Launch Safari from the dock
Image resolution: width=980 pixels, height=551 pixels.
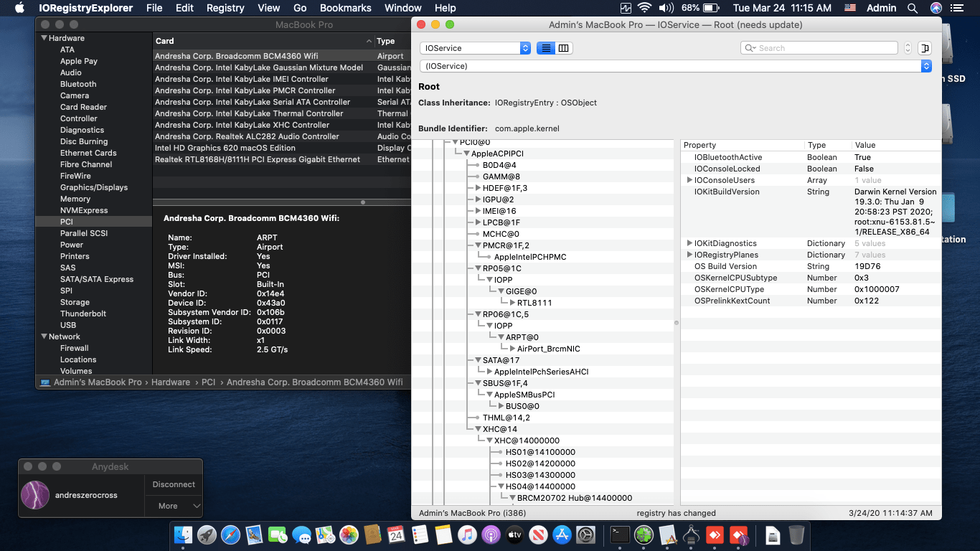tap(230, 534)
